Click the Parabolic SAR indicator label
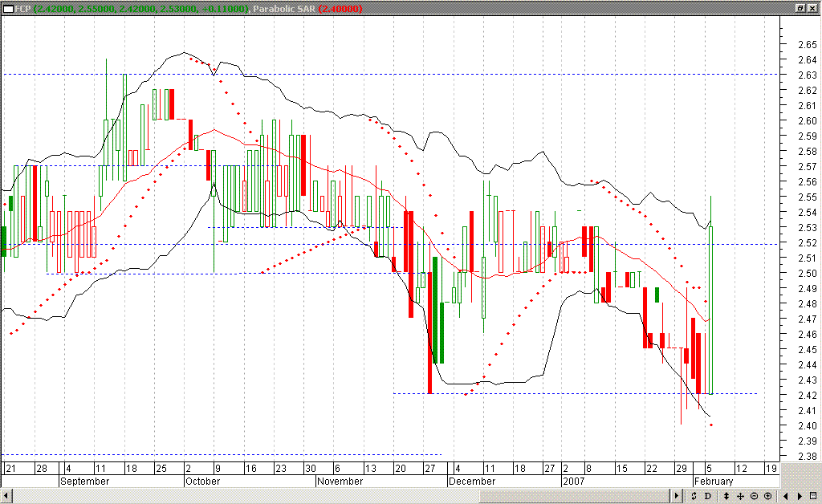Image resolution: width=822 pixels, height=504 pixels. pos(283,9)
